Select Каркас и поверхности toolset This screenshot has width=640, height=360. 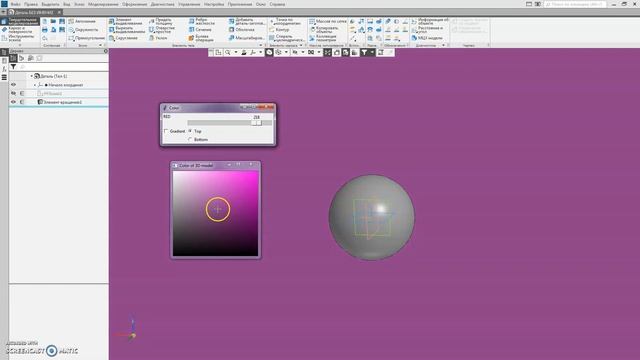pyautogui.click(x=20, y=30)
